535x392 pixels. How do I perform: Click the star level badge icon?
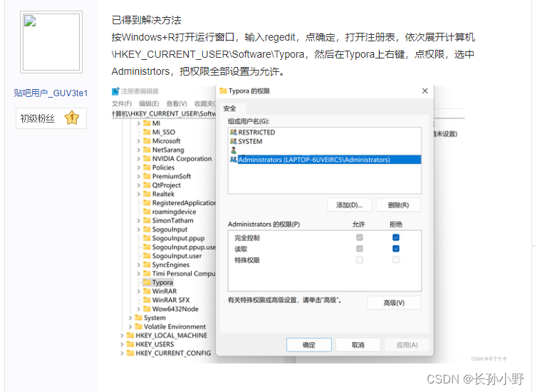tap(72, 118)
